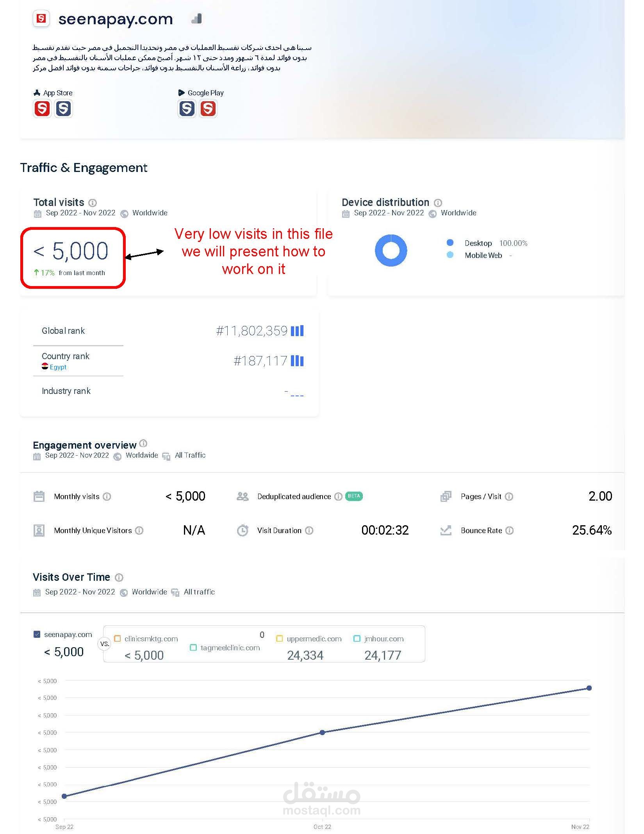Image resolution: width=644 pixels, height=834 pixels.
Task: Click the Visit Duration clock icon
Action: (243, 530)
